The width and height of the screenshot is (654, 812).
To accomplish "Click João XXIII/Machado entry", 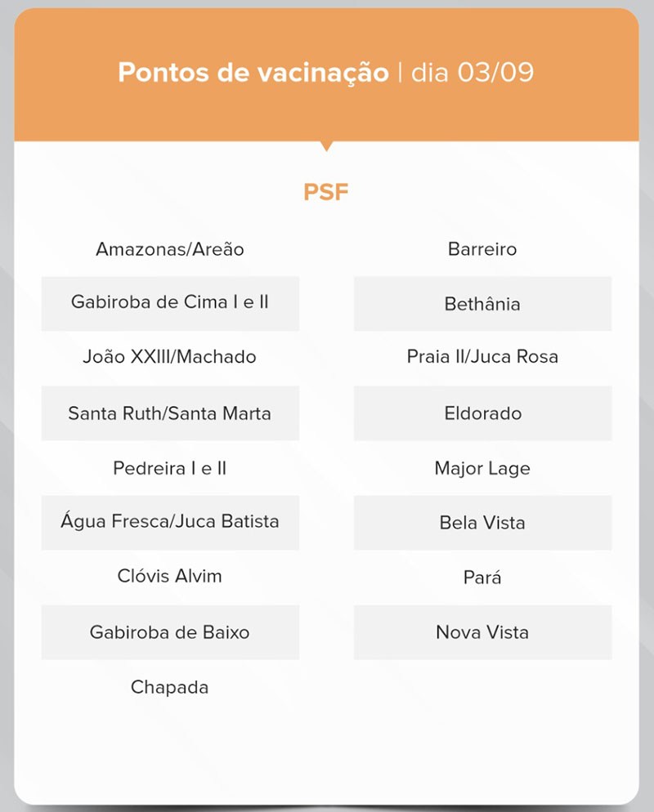I will [x=170, y=357].
